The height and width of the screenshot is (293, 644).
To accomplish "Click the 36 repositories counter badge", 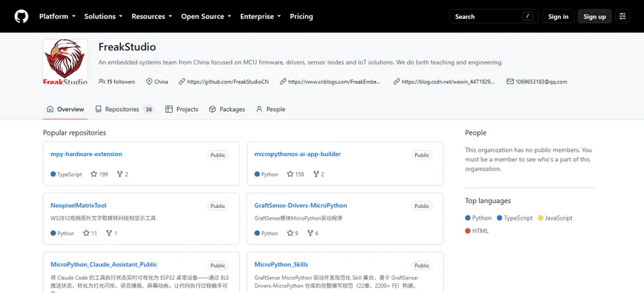I will (x=149, y=109).
